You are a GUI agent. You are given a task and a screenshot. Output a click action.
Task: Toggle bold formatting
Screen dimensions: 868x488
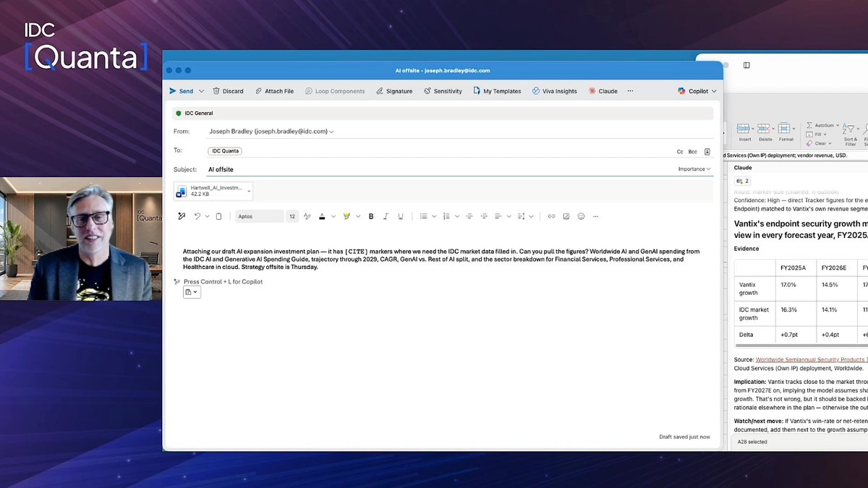click(371, 216)
